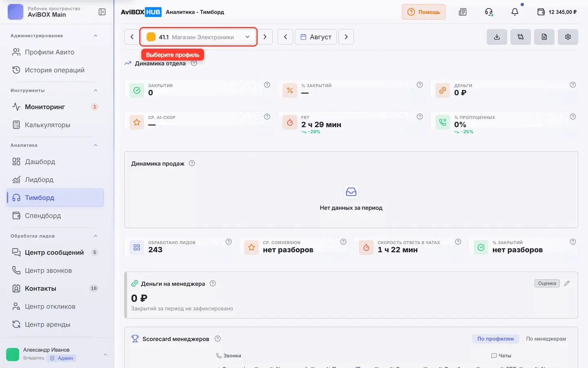The image size is (588, 368).
Task: Collapse the Инструменты section
Action: tap(96, 90)
